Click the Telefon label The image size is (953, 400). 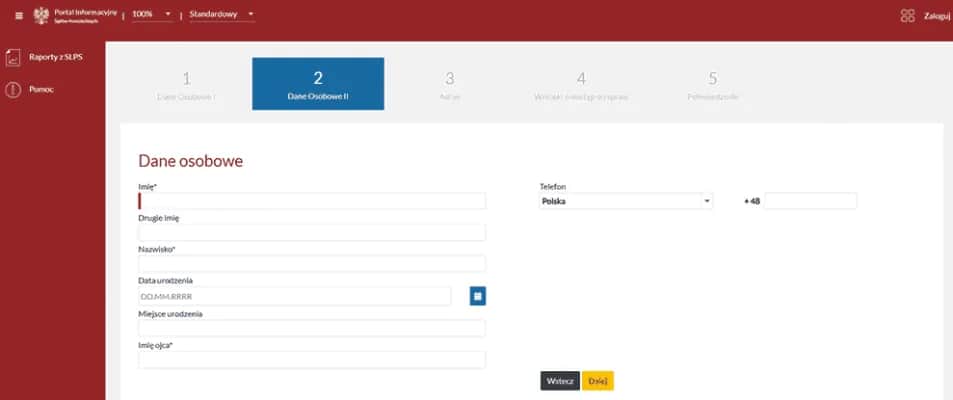pos(552,187)
